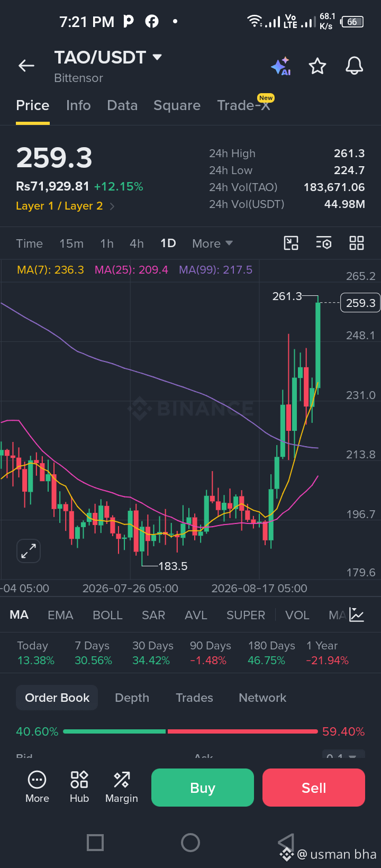
Task: Switch to the Price tab
Action: pyautogui.click(x=33, y=105)
